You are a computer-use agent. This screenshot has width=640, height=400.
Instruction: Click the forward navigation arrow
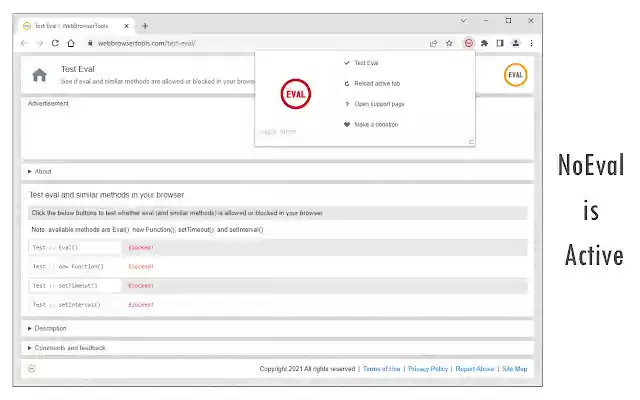[x=40, y=43]
